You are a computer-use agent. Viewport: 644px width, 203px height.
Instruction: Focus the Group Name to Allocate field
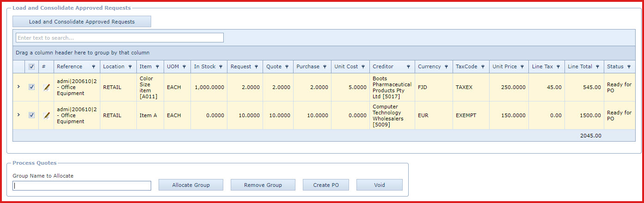(82, 185)
